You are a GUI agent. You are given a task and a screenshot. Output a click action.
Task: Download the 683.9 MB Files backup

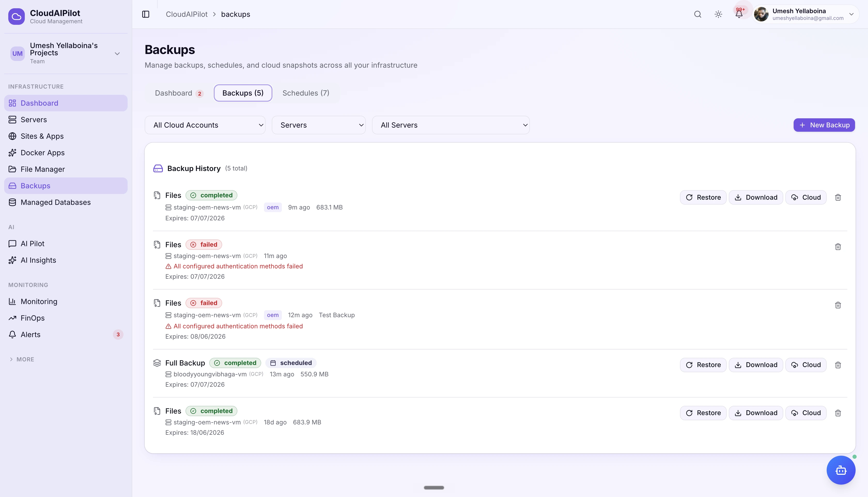756,413
